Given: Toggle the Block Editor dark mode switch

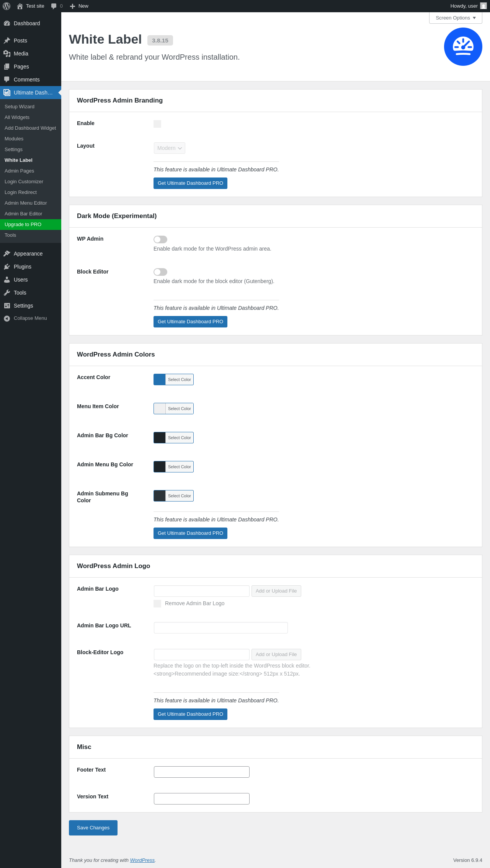Looking at the screenshot, I should coord(160,272).
